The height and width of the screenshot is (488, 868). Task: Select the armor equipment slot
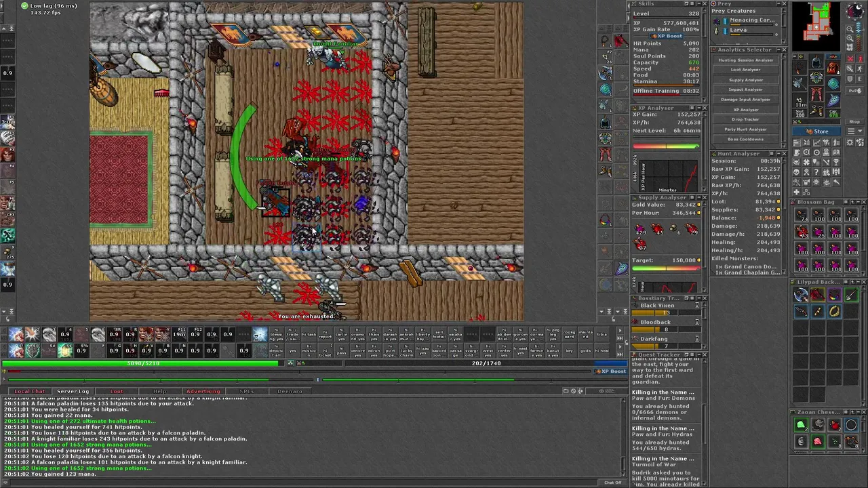tap(816, 76)
